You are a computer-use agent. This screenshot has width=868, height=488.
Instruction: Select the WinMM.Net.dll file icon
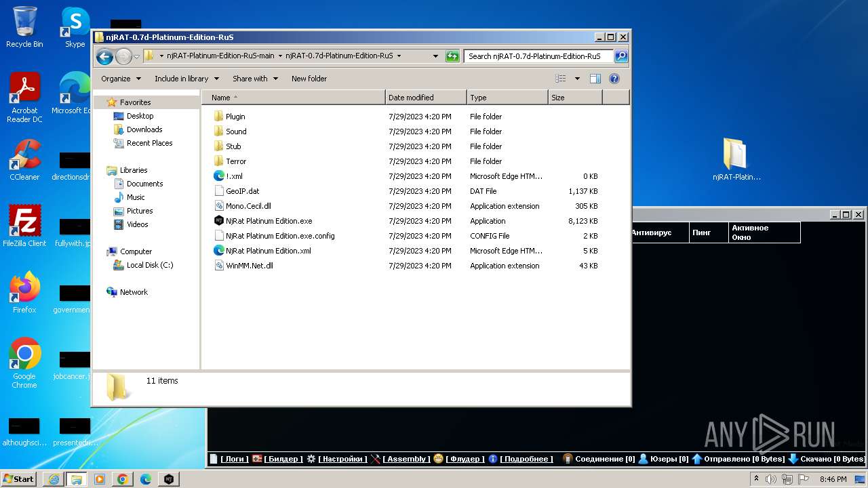(x=218, y=266)
